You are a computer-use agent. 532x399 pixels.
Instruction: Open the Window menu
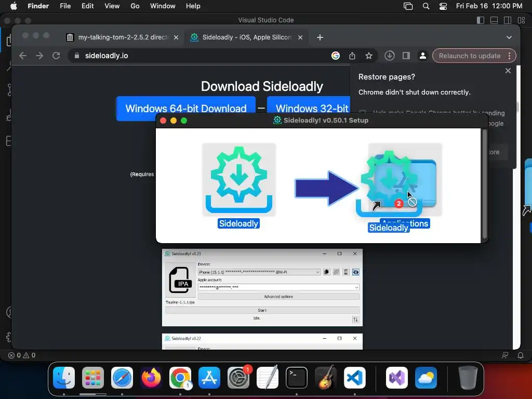[163, 6]
